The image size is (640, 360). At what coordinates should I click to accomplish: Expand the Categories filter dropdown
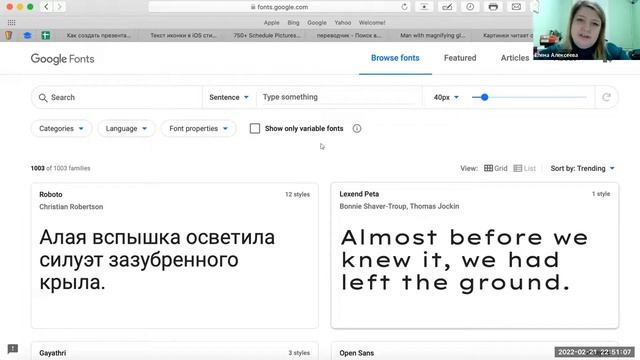pos(61,129)
